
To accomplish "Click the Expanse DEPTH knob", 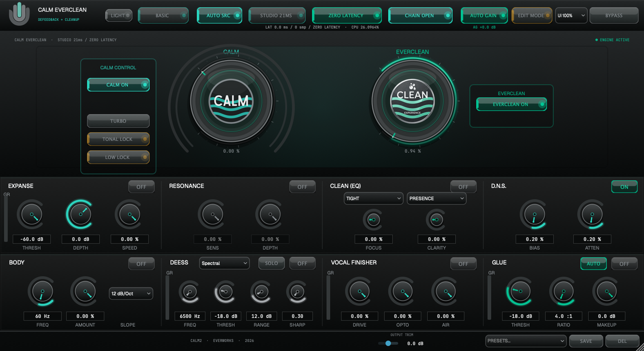I will (x=80, y=215).
